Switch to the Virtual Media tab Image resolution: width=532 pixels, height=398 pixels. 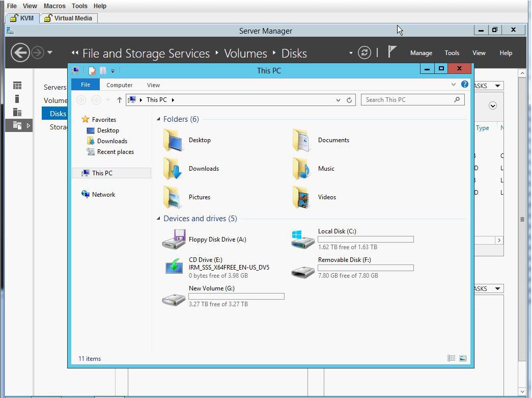pyautogui.click(x=69, y=18)
